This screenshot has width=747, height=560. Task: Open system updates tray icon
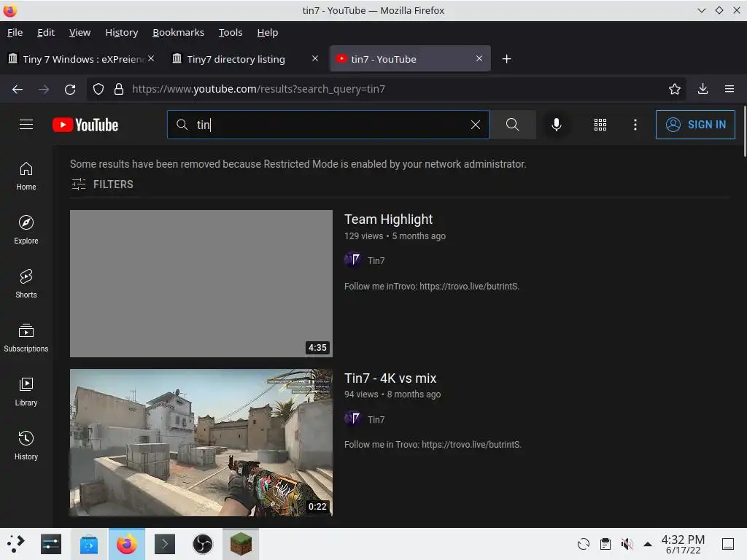click(584, 544)
